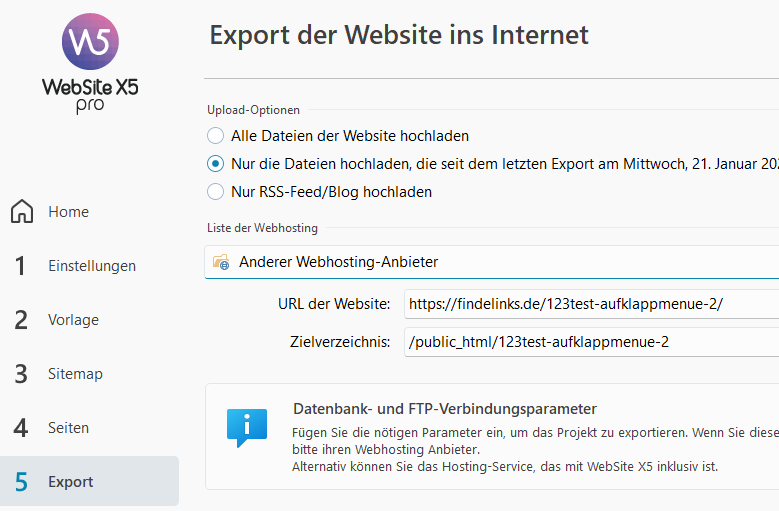Open the Einstellungen label in sidebar

tap(92, 266)
